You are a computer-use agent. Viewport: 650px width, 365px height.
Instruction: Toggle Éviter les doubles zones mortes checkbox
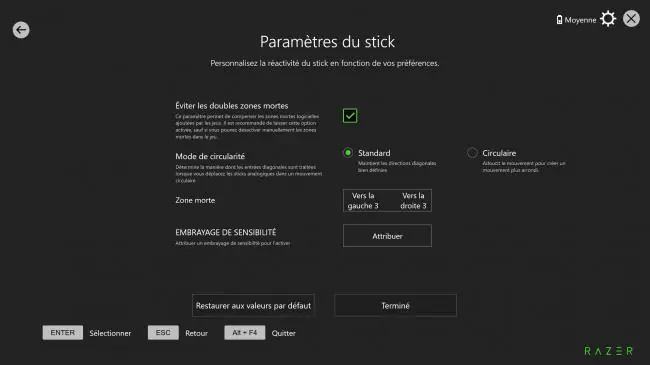point(350,116)
